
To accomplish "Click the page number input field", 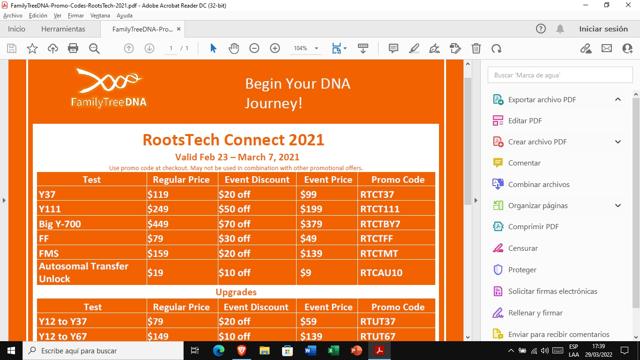I will click(171, 48).
